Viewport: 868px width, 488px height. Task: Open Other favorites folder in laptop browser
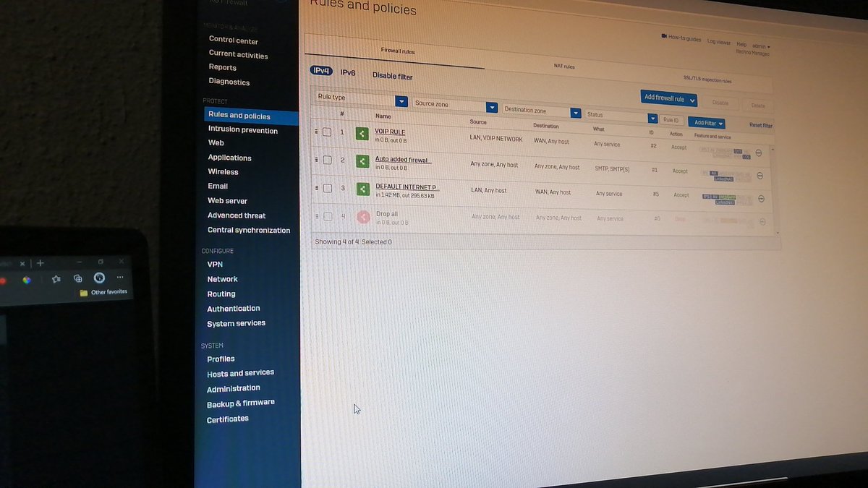point(103,292)
